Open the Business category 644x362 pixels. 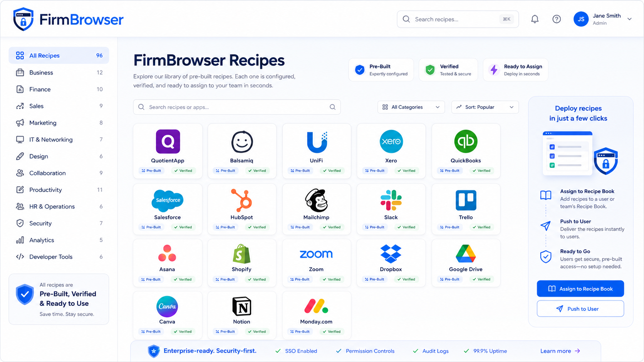(x=59, y=72)
